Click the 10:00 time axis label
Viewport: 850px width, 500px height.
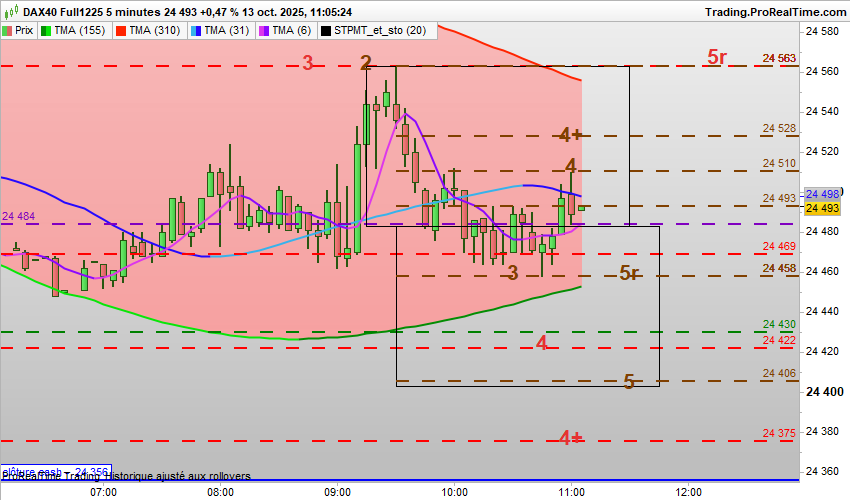[454, 492]
